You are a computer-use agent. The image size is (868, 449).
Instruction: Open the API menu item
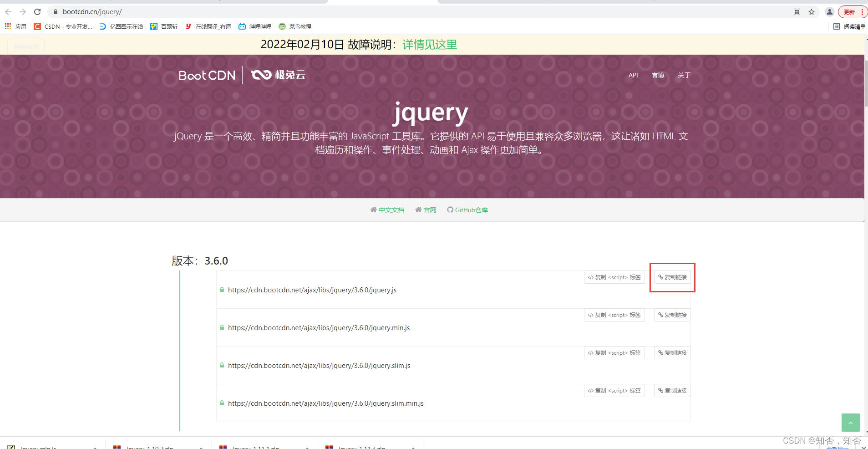click(x=633, y=75)
